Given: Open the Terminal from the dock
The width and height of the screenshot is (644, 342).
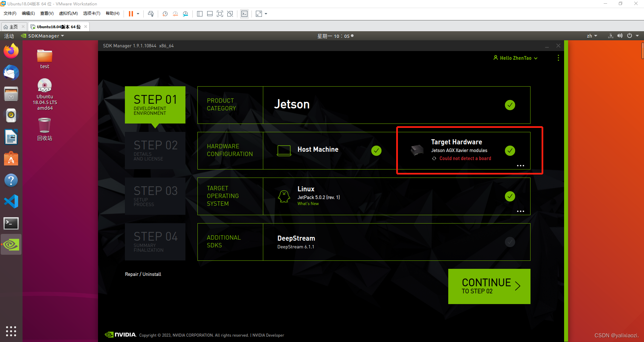Looking at the screenshot, I should pyautogui.click(x=11, y=223).
